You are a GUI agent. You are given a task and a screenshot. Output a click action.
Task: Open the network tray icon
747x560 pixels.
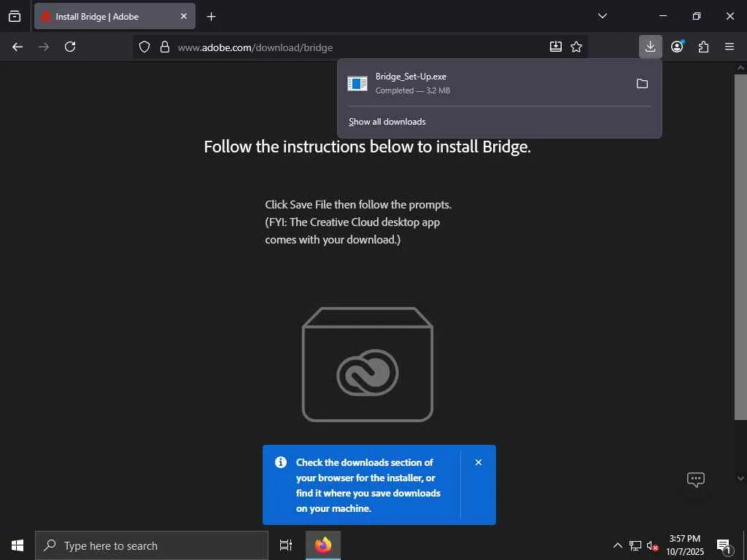coord(635,545)
